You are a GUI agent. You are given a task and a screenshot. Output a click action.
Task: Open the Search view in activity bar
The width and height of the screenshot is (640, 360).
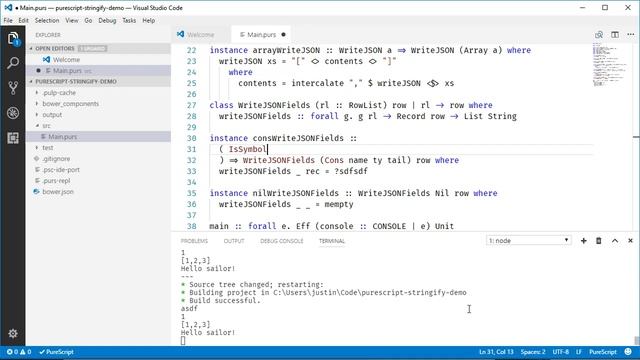13,63
